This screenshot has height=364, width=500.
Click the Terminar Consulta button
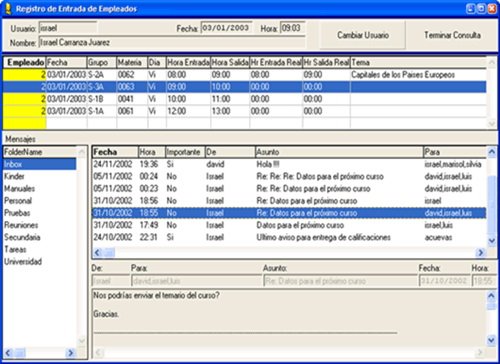pos(452,35)
